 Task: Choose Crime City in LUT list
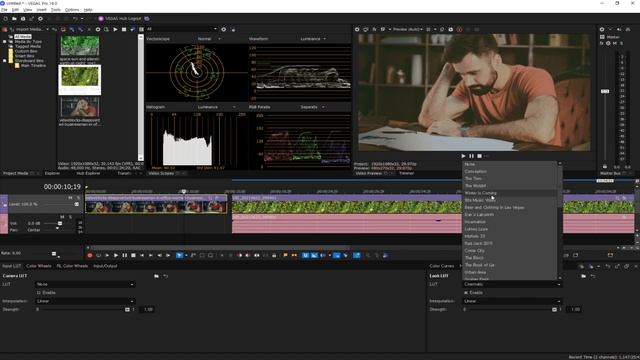(x=509, y=251)
